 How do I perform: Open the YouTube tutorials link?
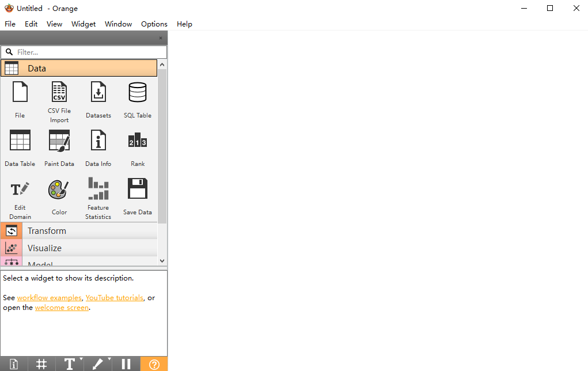pyautogui.click(x=115, y=297)
